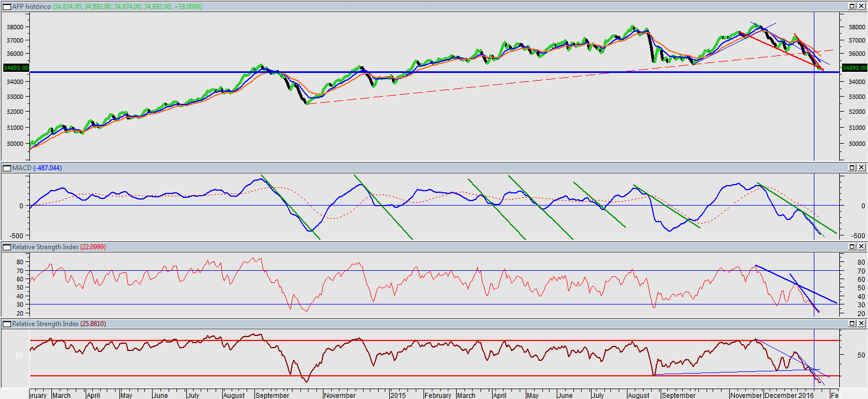Click 80 on RSI (22.0999) left axis

(x=20, y=262)
